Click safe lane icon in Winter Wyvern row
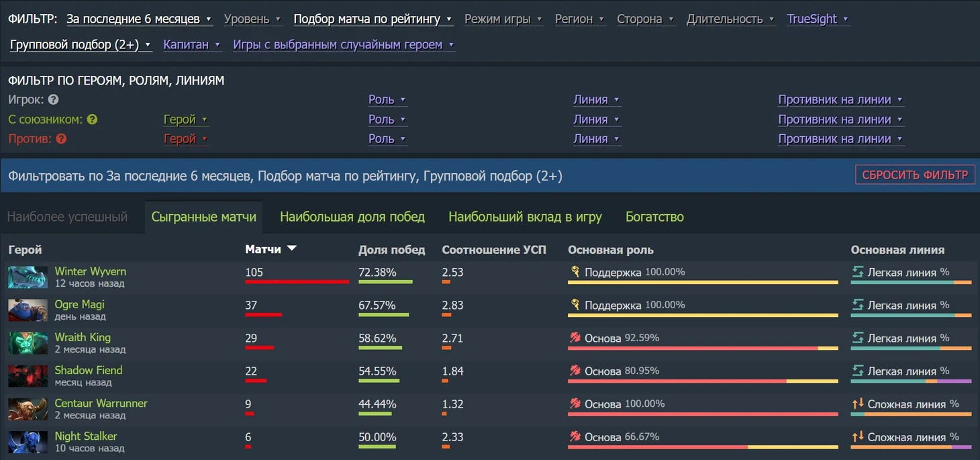The height and width of the screenshot is (460, 980). coord(857,272)
